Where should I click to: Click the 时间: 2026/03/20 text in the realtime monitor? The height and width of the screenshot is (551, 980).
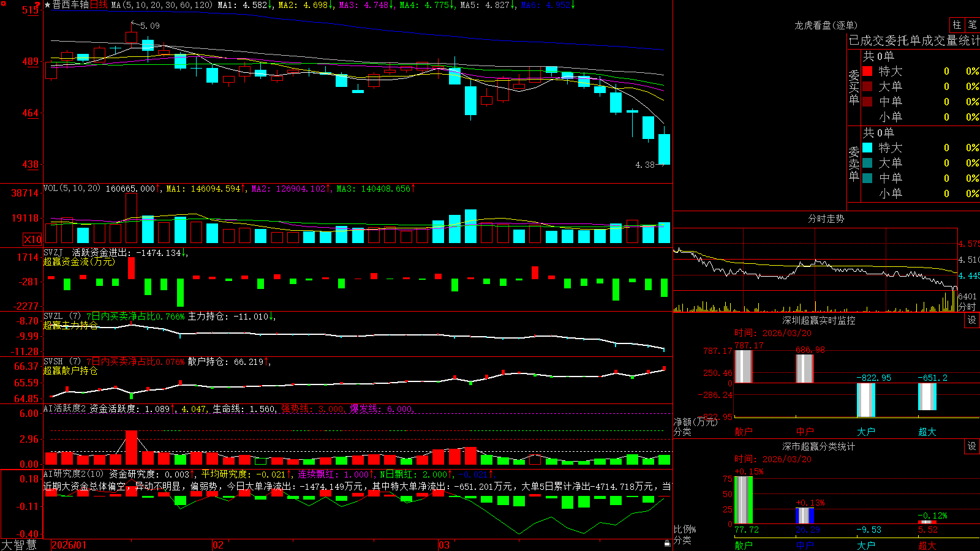[x=773, y=333]
